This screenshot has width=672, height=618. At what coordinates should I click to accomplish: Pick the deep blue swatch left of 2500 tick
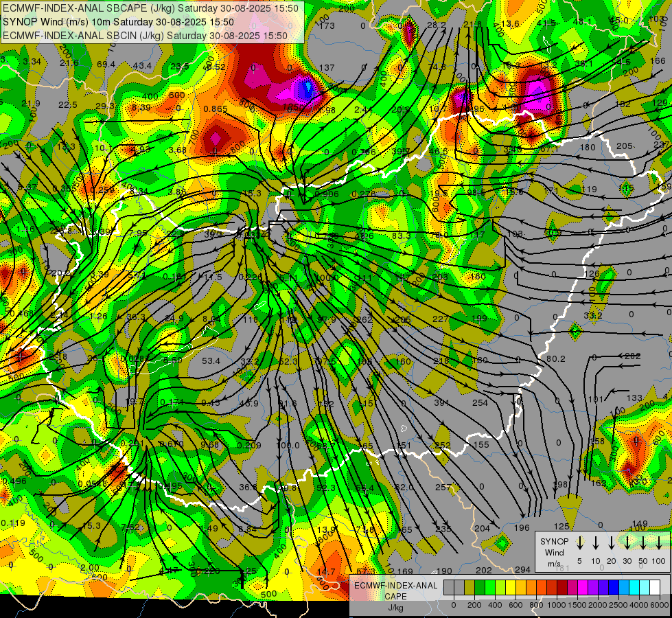tap(614, 587)
